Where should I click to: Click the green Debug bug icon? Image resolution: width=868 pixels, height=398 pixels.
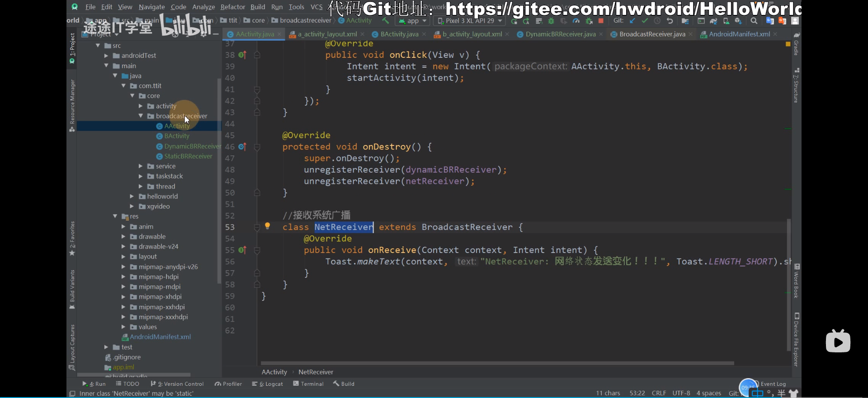tap(551, 21)
